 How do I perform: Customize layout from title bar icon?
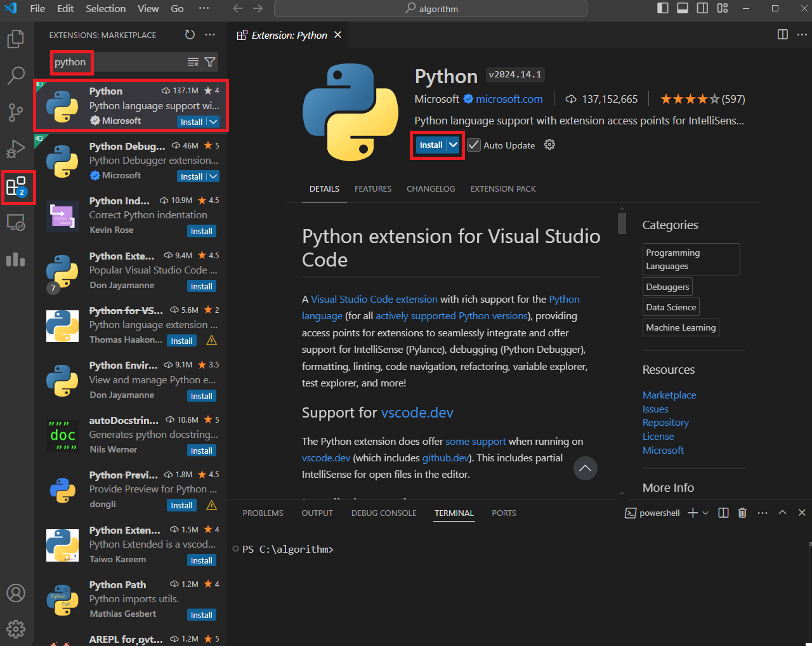723,8
